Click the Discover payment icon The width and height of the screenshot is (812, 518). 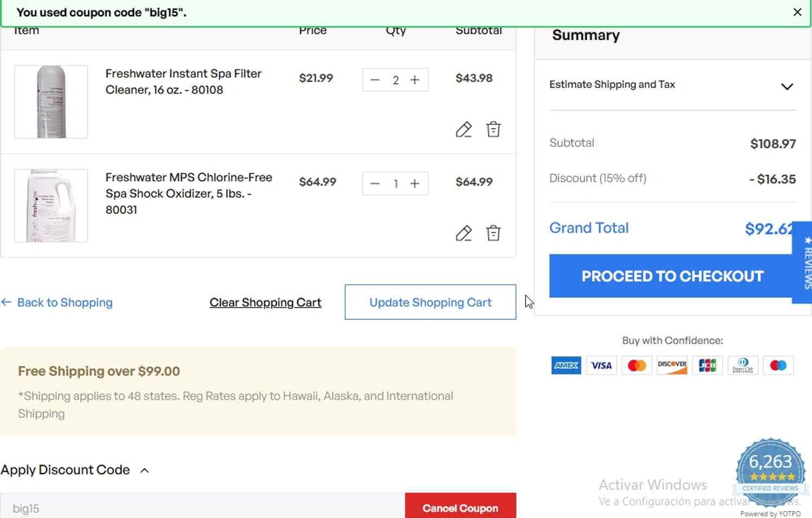[672, 365]
